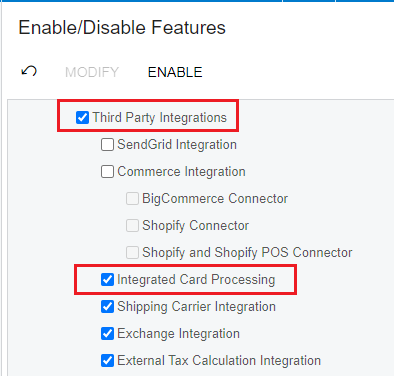This screenshot has width=394, height=376.
Task: Click the Exchange Integration label text
Action: (x=178, y=334)
